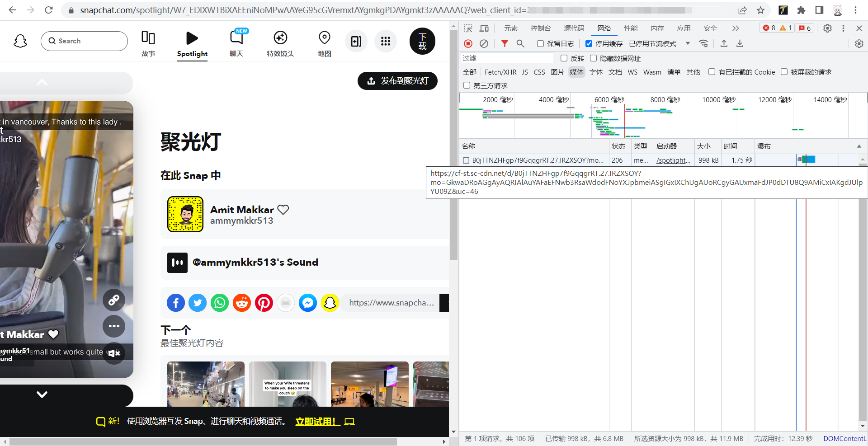This screenshot has width=868, height=446.
Task: Switch to Console (控制台) tab
Action: 541,28
